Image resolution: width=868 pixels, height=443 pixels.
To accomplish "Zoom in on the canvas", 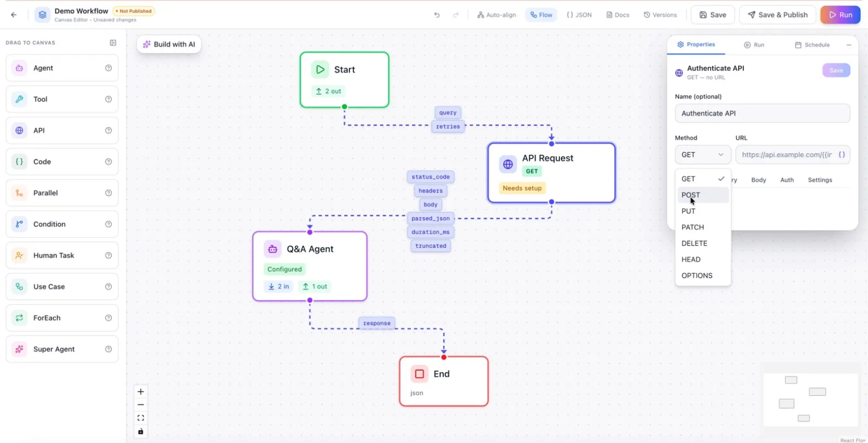I will tap(141, 391).
